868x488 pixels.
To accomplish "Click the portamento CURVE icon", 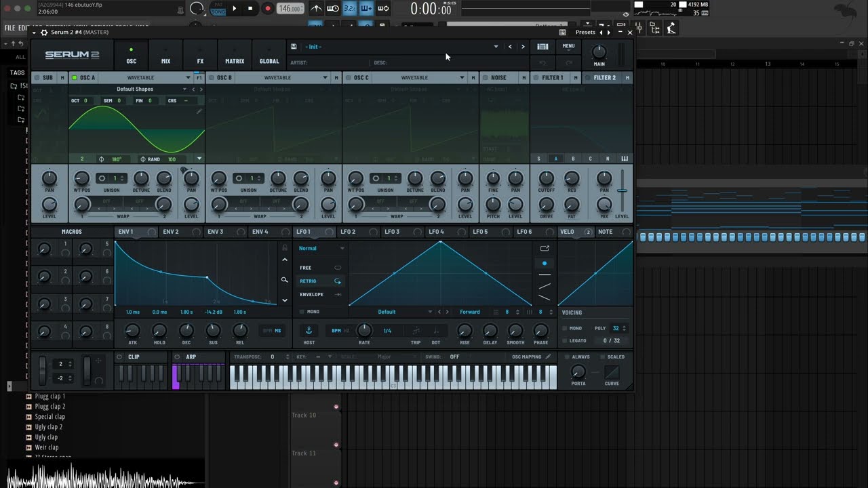I will (x=612, y=373).
